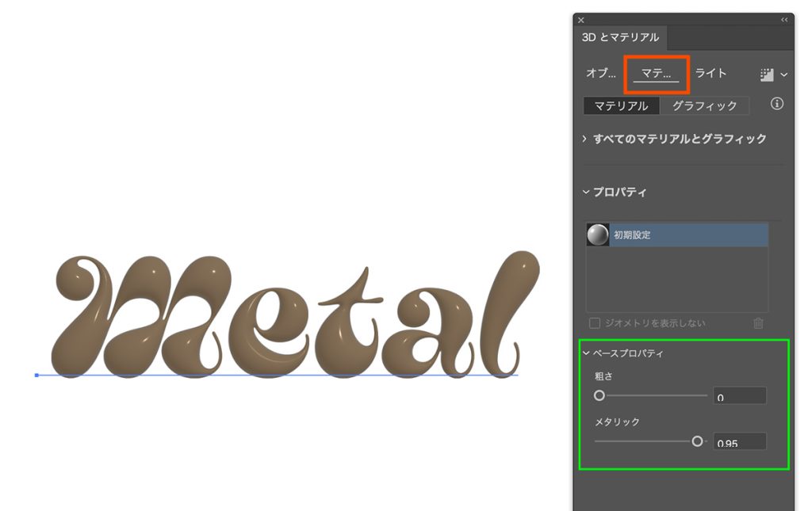This screenshot has width=812, height=511.
Task: Click the 粗さ value field showing 0
Action: 739,395
